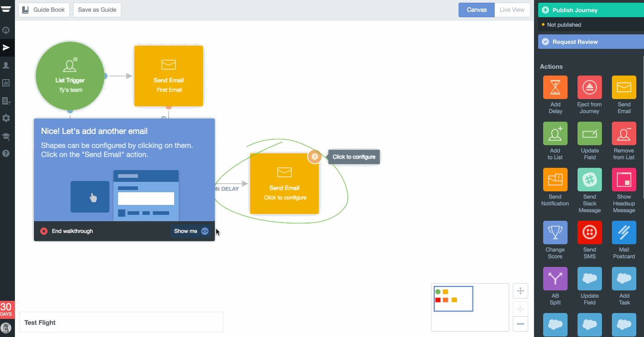Click the user avatar at sidebar bottom
The height and width of the screenshot is (337, 644).
tap(6, 328)
